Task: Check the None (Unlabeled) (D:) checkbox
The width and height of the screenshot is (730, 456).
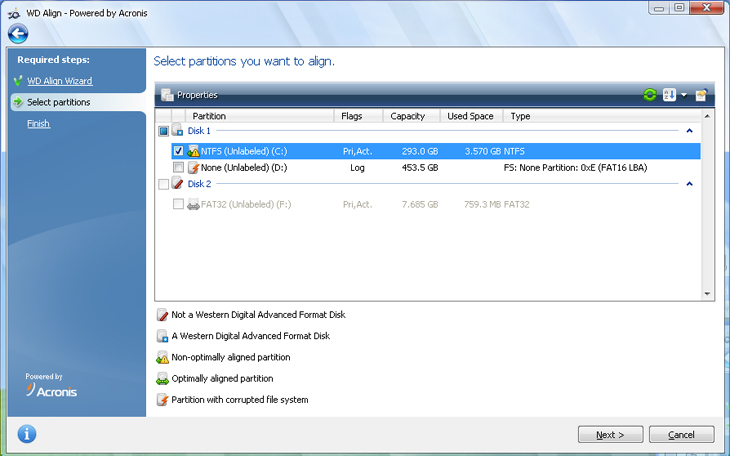Action: click(x=178, y=168)
